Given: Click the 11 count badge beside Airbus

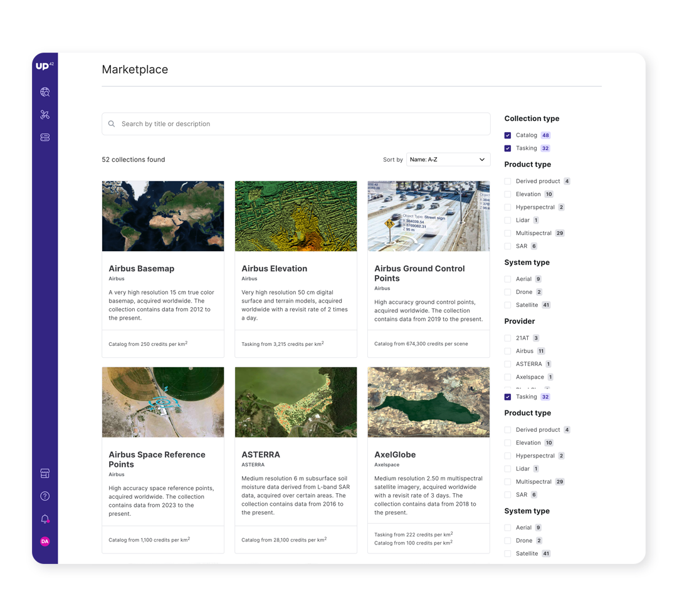Looking at the screenshot, I should [541, 351].
